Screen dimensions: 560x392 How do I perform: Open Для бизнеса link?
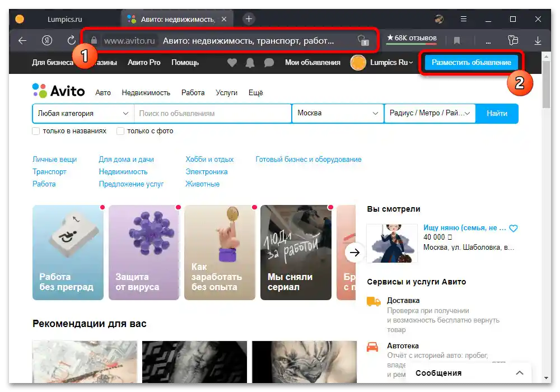53,63
